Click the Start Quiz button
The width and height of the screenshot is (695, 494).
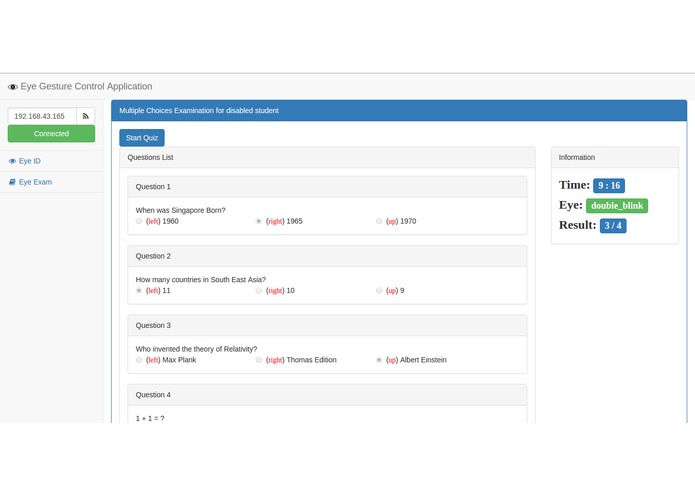point(142,138)
